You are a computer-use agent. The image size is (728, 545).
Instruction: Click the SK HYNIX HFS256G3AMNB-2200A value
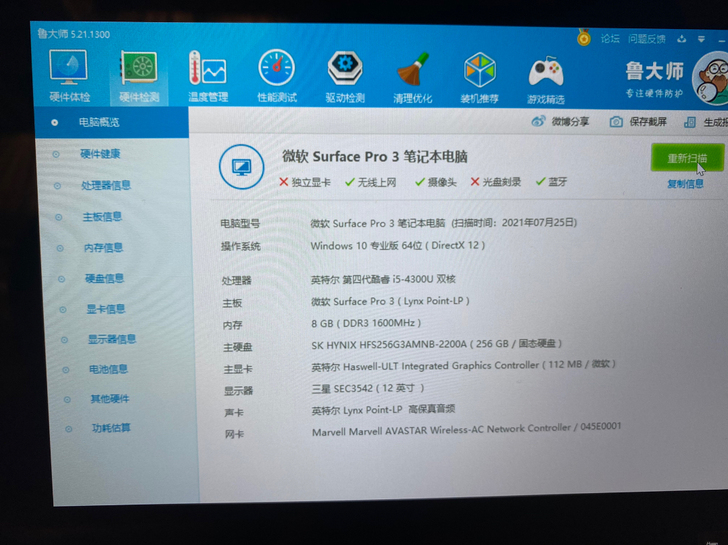click(x=436, y=344)
